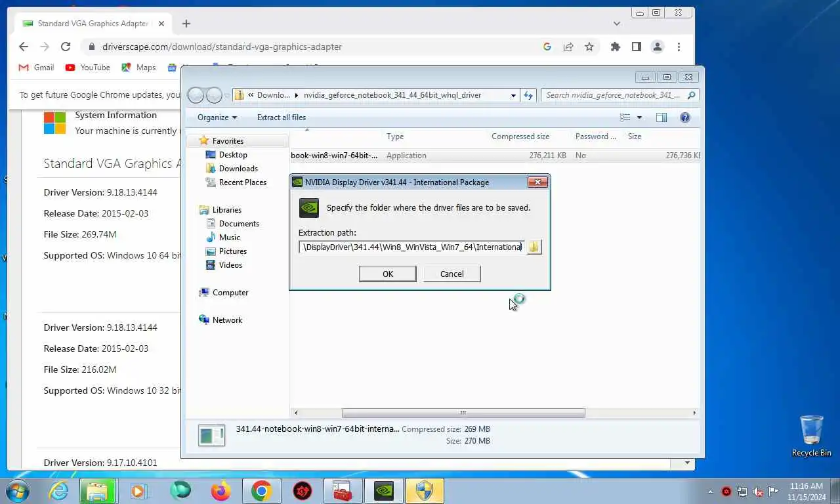Toggle the preview pane icon in Explorer

pos(661,117)
